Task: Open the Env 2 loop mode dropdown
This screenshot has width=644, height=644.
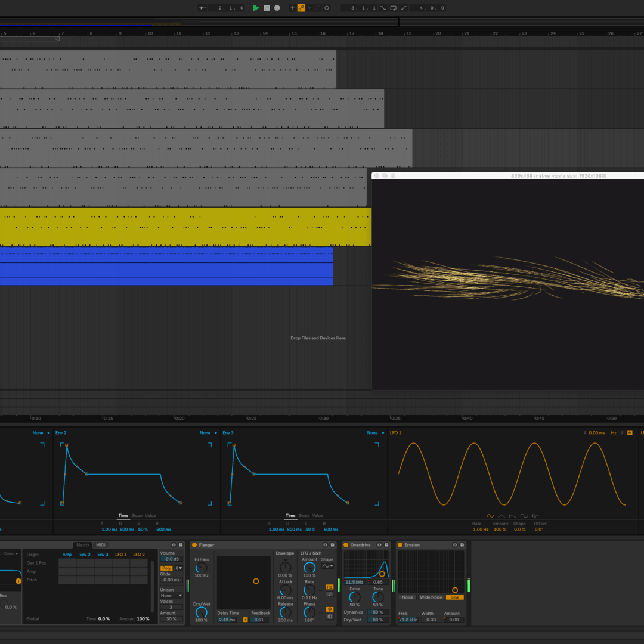Action: coord(208,433)
